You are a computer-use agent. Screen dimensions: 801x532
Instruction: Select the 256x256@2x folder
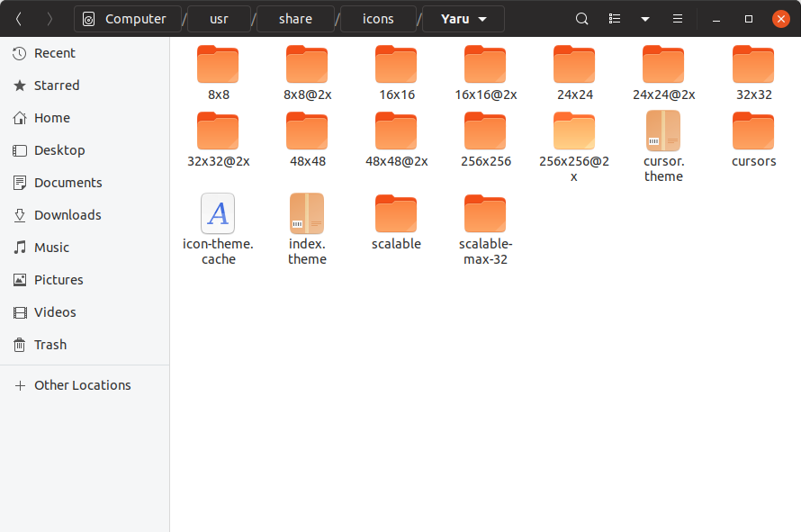tap(574, 148)
